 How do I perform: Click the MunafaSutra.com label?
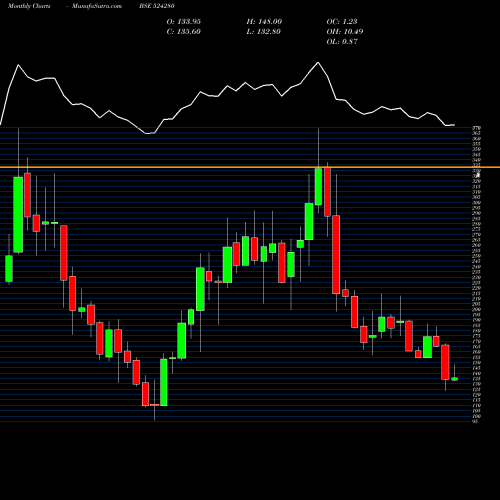click(x=97, y=6)
